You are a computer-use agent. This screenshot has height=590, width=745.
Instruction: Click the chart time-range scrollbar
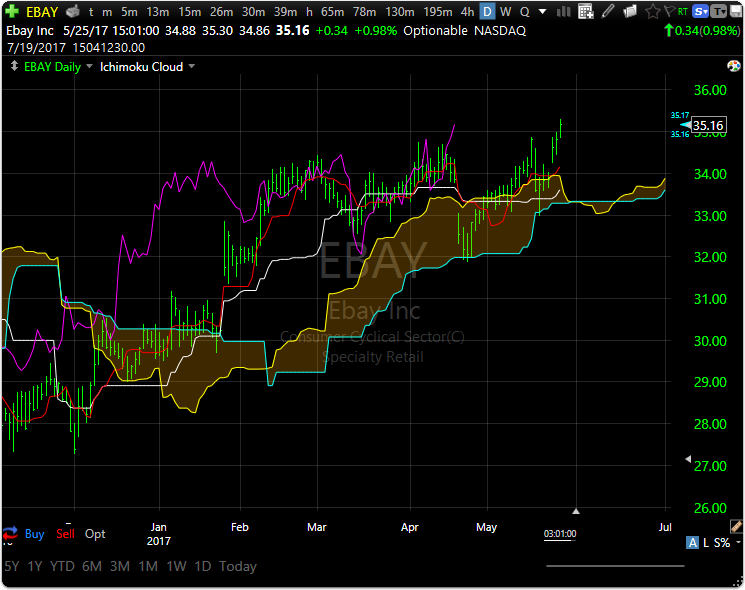(x=615, y=566)
